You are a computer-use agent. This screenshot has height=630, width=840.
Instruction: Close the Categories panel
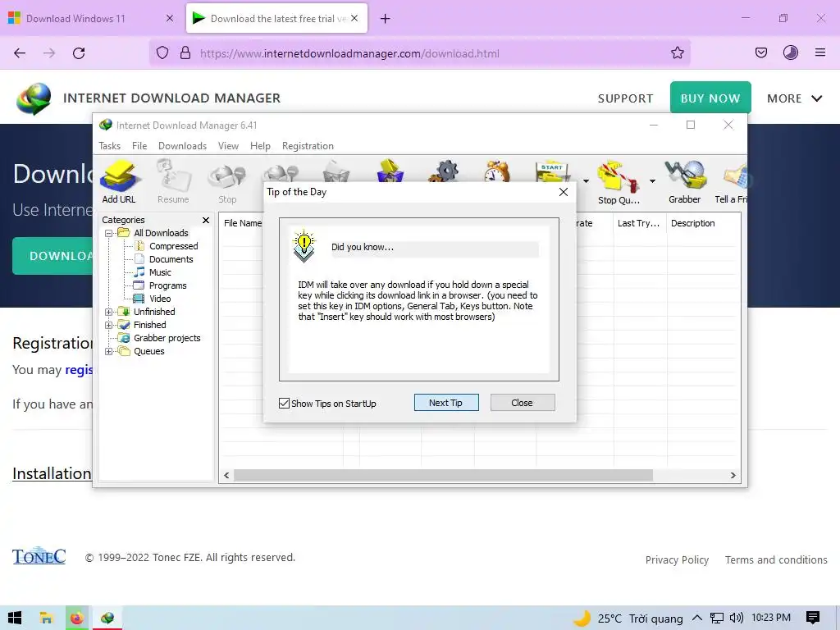click(x=206, y=220)
